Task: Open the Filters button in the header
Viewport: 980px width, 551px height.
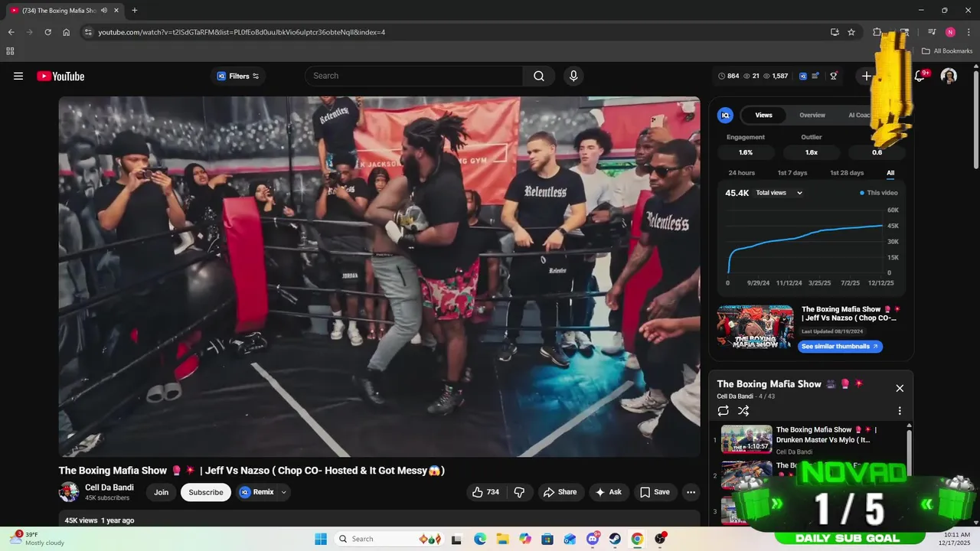Action: (238, 76)
